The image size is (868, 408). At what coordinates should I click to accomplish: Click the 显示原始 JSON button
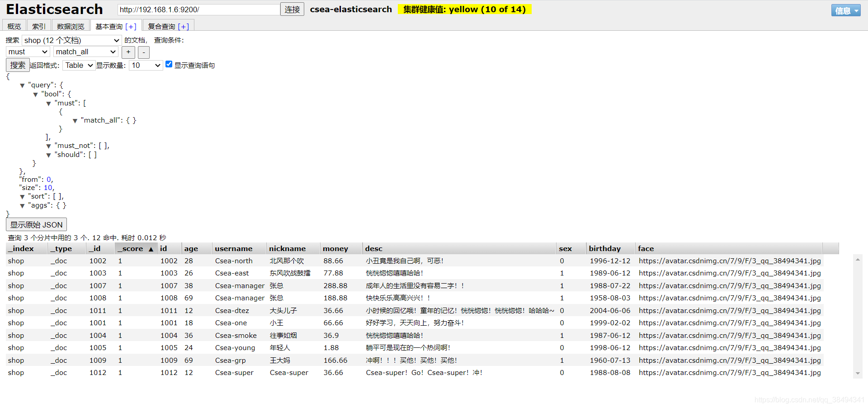36,225
